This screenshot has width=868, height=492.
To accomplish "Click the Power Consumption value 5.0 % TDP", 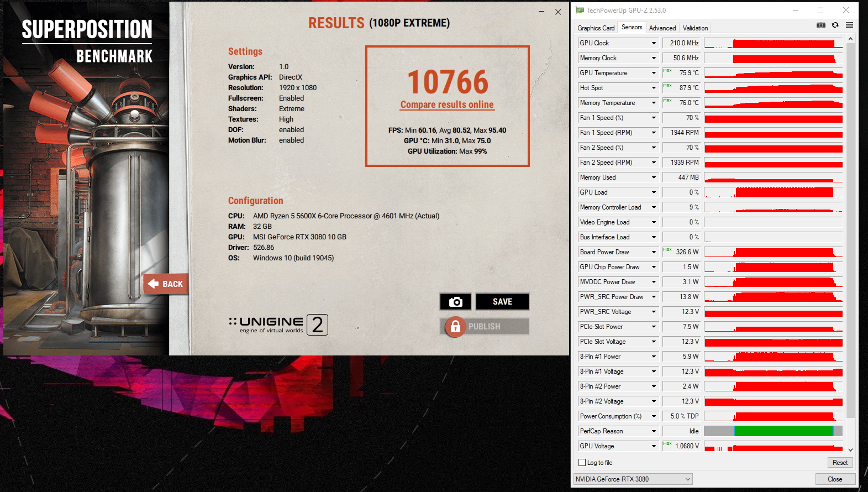I will click(x=681, y=416).
